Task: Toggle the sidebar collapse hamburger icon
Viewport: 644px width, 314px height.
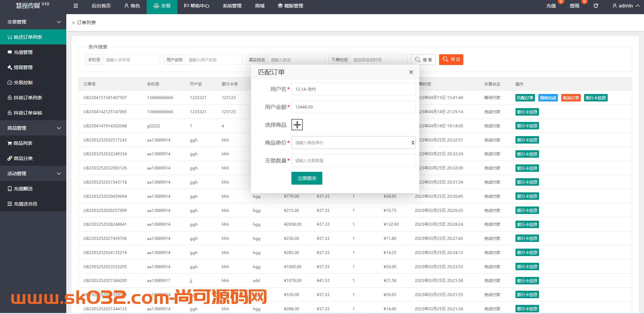Action: pyautogui.click(x=76, y=6)
